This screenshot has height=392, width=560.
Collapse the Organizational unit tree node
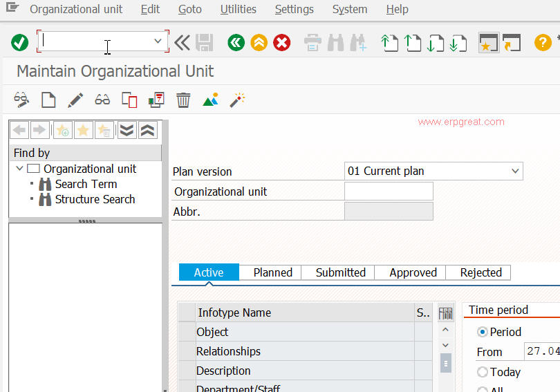point(19,169)
